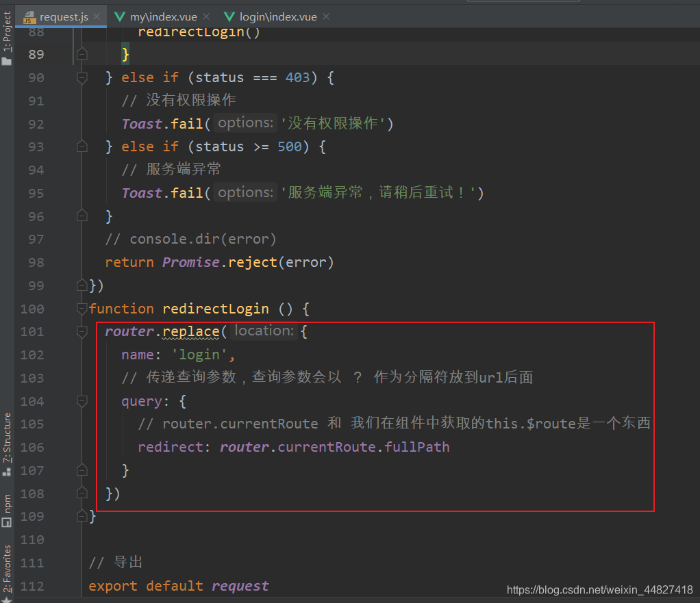Click the number 500 on line 93
Image resolution: width=700 pixels, height=603 pixels.
289,146
